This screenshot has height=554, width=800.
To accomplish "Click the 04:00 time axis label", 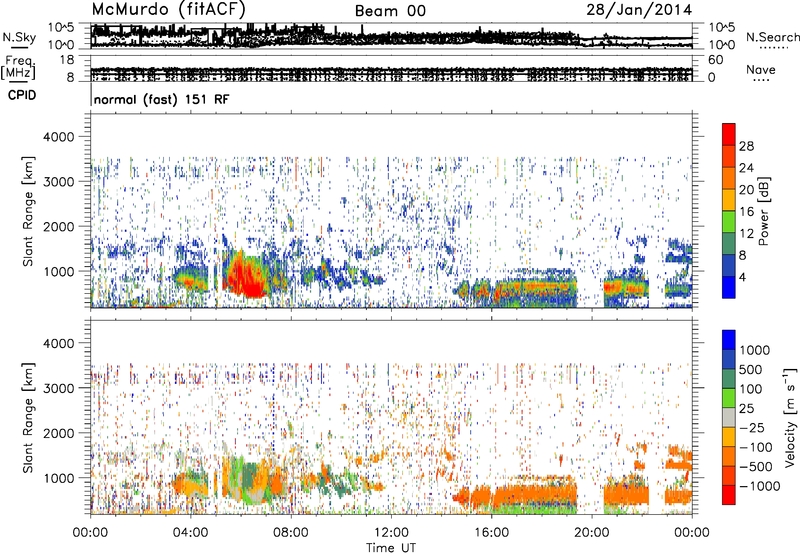I will coord(190,533).
